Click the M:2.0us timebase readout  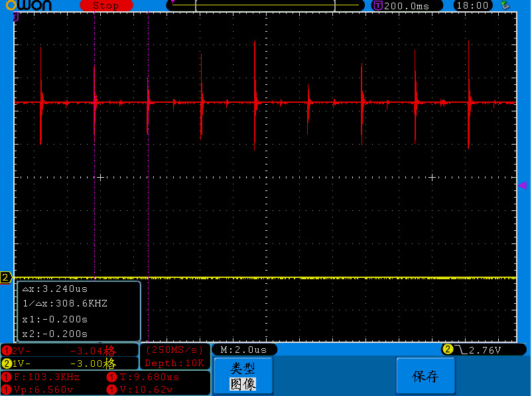[243, 350]
